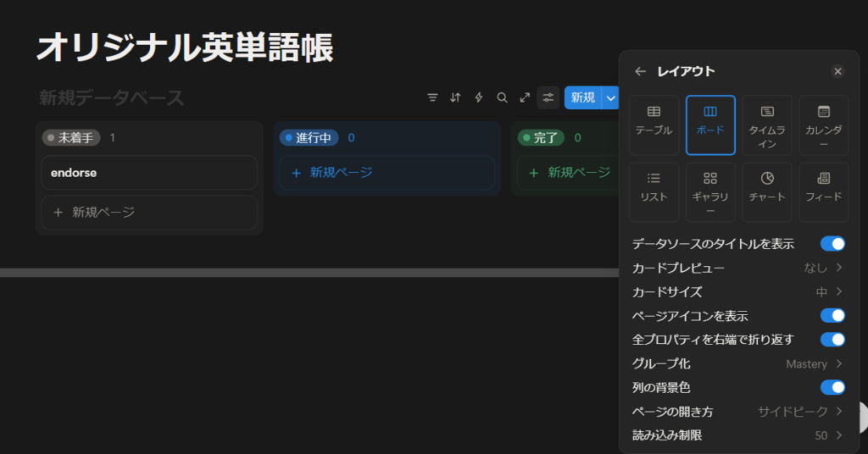Click the view settings sliders icon
This screenshot has width=868, height=454.
548,97
